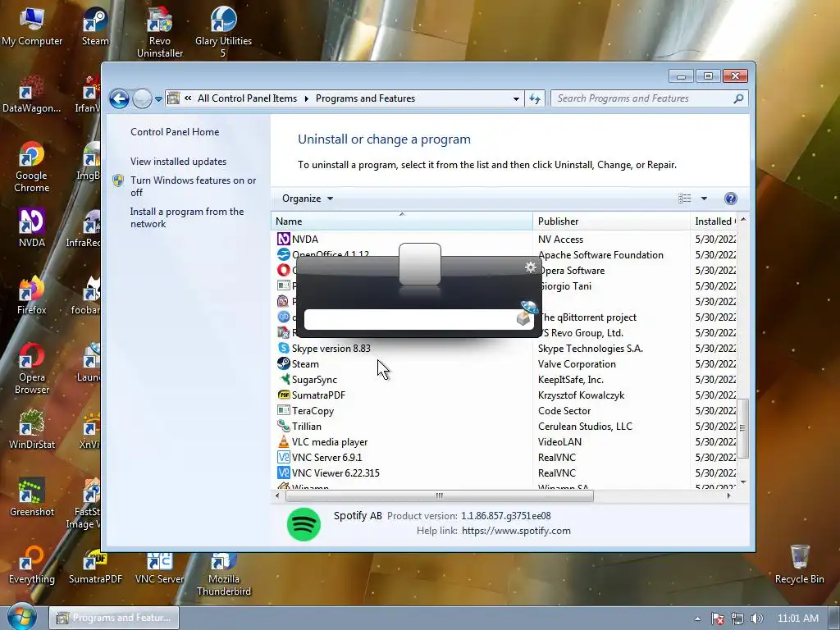Select the Everything desktop shortcut

(32, 564)
